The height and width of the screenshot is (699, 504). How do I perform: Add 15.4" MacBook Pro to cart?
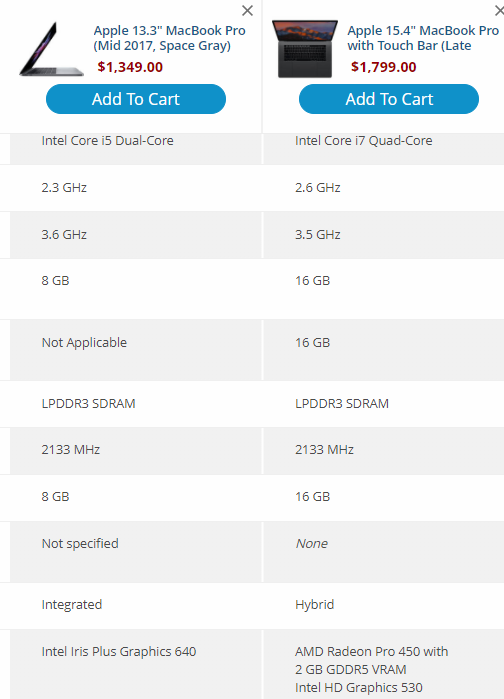[389, 99]
